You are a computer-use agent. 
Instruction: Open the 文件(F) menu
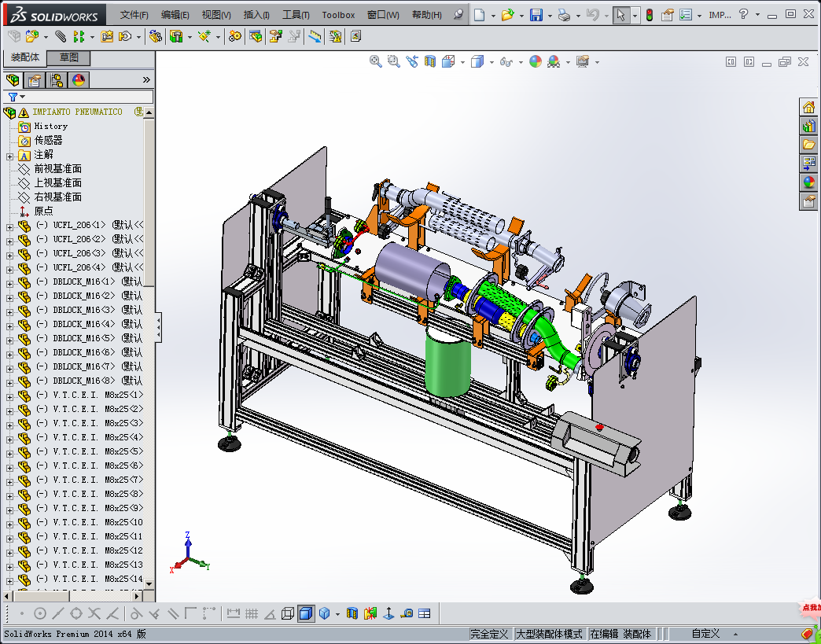tap(134, 15)
